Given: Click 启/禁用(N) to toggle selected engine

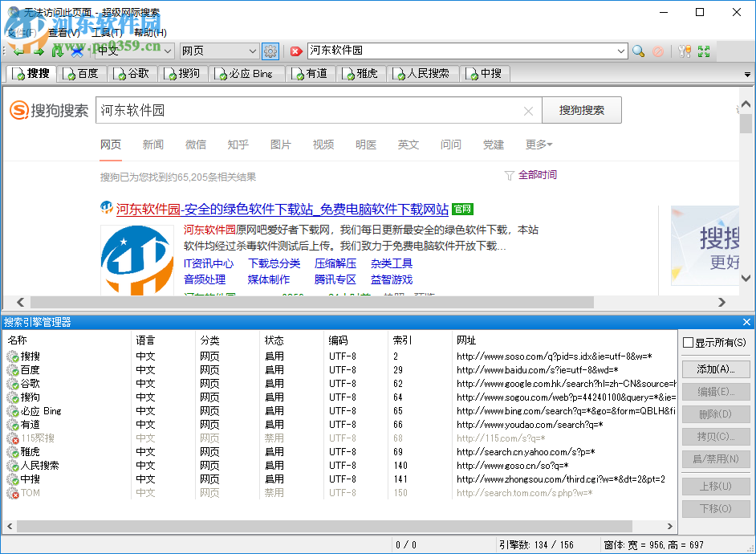Looking at the screenshot, I should [x=715, y=458].
